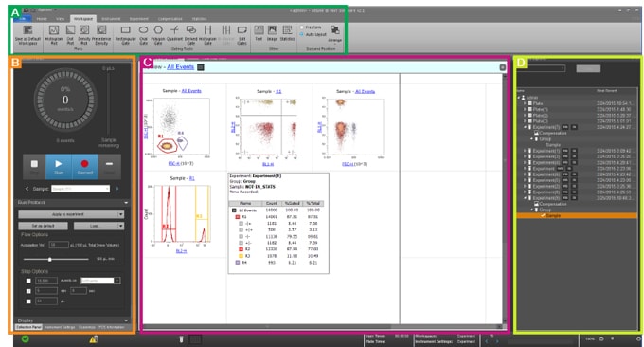Click the Statistics icon in the ribbon
Image resolution: width=644 pixels, height=347 pixels.
pyautogui.click(x=287, y=33)
